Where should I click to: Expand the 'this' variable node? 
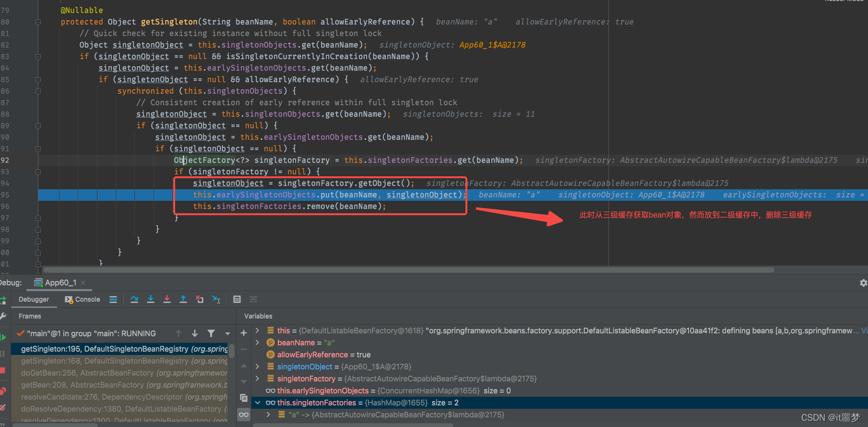tap(258, 330)
